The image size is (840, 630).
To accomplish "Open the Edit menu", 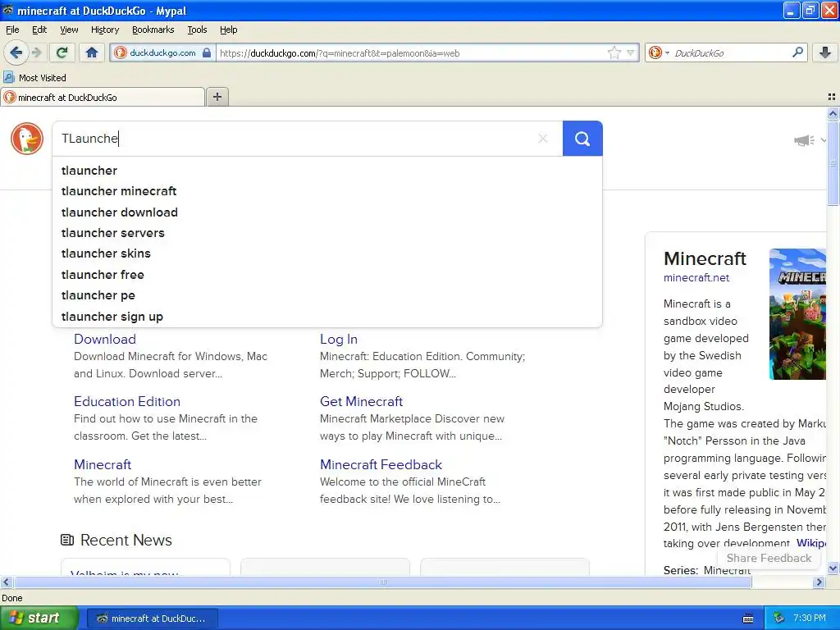I will [39, 30].
